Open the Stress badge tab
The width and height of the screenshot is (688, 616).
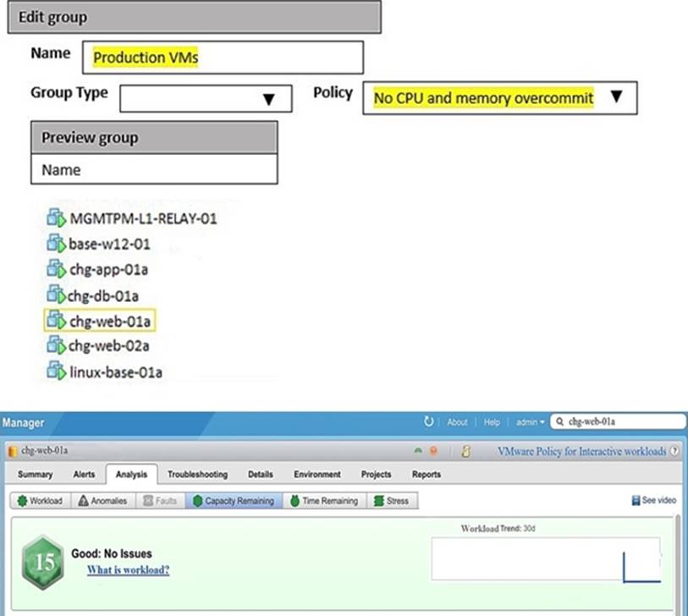392,501
